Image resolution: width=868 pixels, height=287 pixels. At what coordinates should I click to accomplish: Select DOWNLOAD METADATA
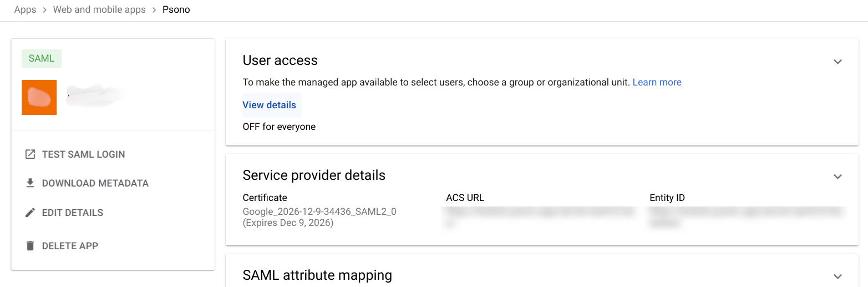click(95, 183)
